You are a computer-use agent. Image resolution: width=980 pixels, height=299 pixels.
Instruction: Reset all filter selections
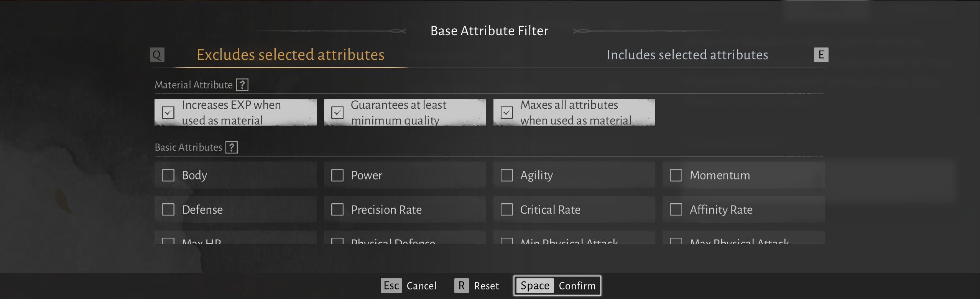[x=477, y=286]
